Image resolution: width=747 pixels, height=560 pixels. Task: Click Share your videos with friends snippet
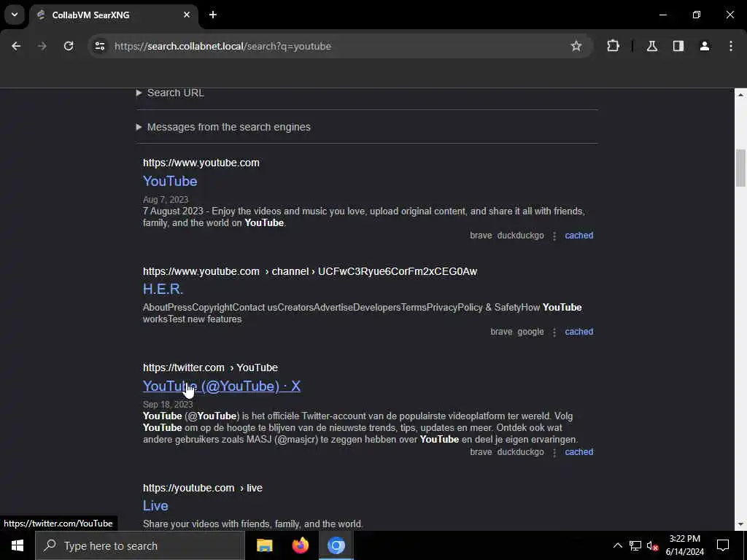coord(253,524)
